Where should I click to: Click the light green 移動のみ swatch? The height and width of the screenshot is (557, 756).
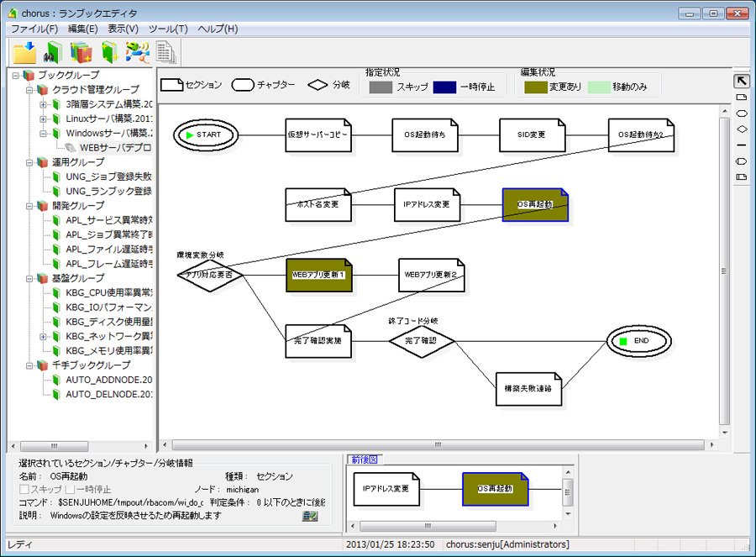click(x=599, y=87)
